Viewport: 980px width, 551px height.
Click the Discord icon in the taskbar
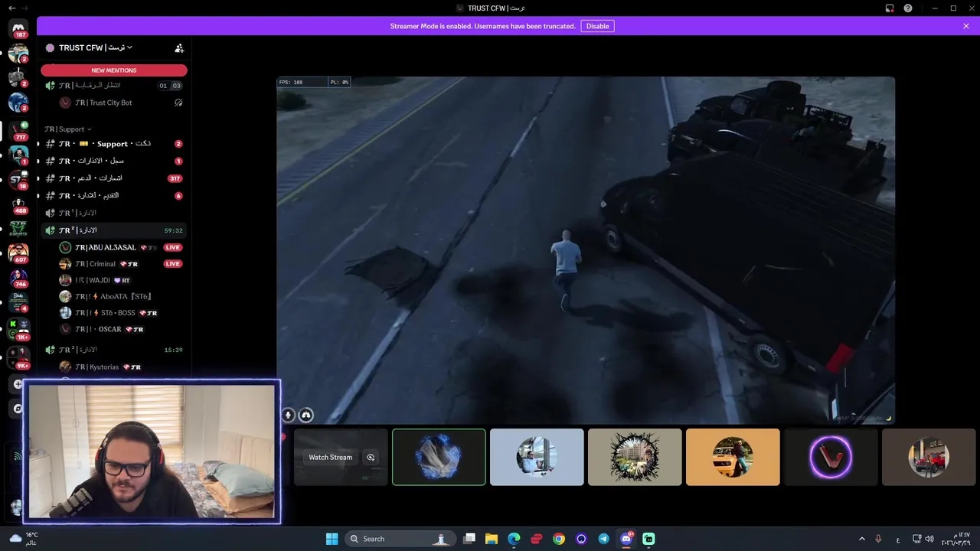(x=626, y=539)
